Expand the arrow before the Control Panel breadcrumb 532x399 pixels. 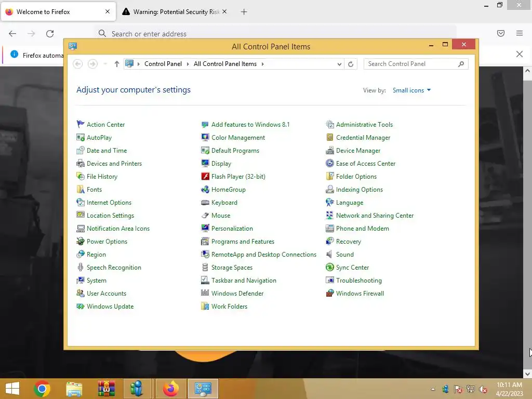(x=138, y=64)
